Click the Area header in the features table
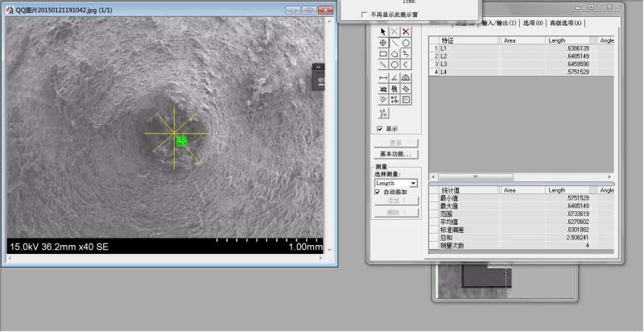This screenshot has width=644, height=332. coord(523,40)
